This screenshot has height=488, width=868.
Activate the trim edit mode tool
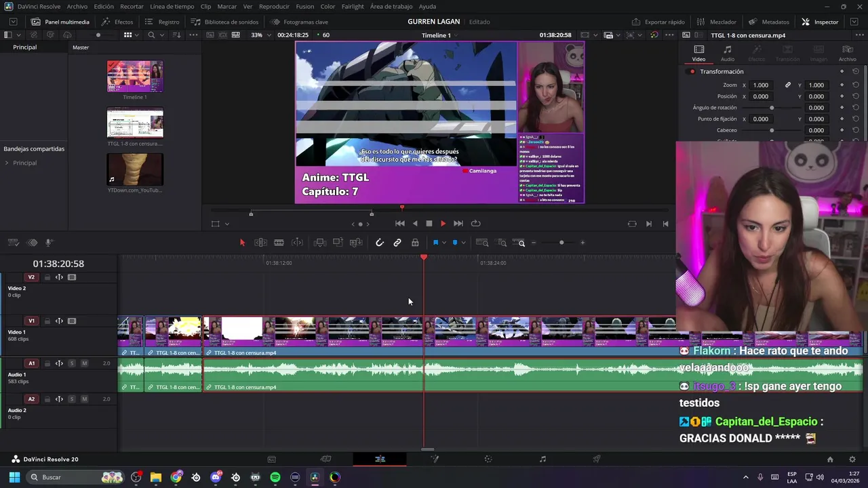click(x=260, y=243)
